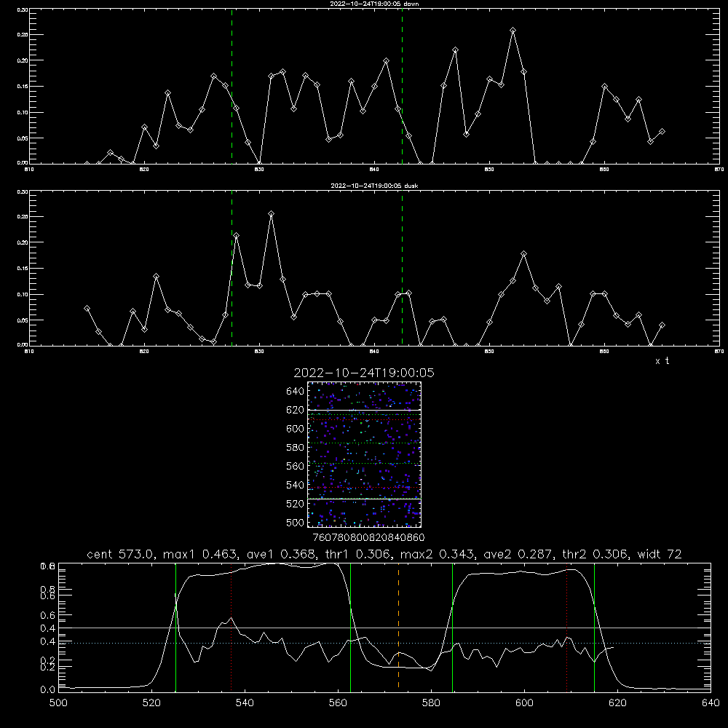Click the dawn plot title text
The height and width of the screenshot is (728, 728).
[x=374, y=4]
